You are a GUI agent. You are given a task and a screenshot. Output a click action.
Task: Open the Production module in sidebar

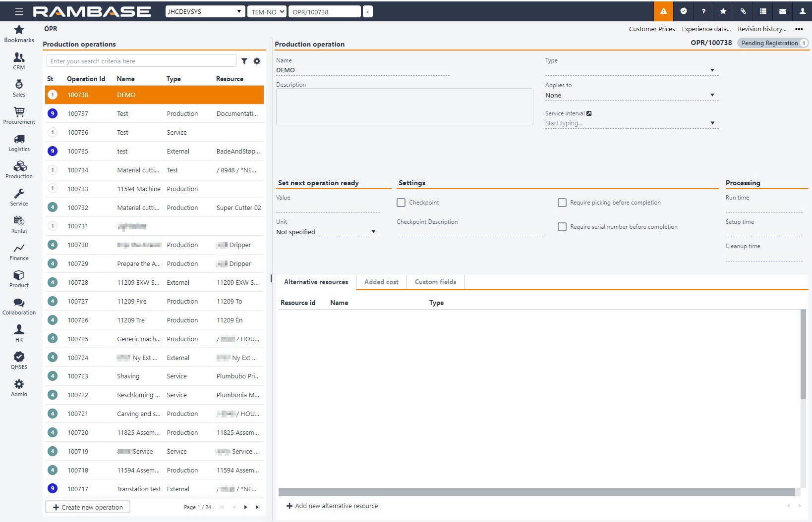(19, 169)
